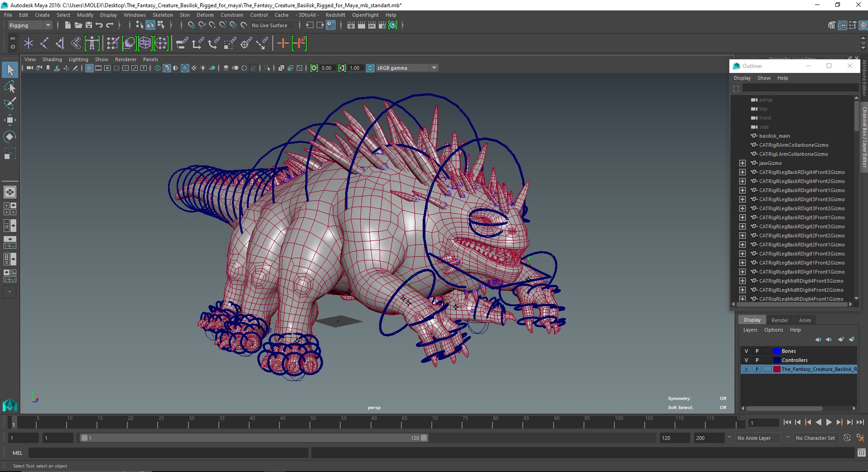Screen dimensions: 868x472
Task: Select the arrow Select tool in the toolbox
Action: [x=10, y=70]
